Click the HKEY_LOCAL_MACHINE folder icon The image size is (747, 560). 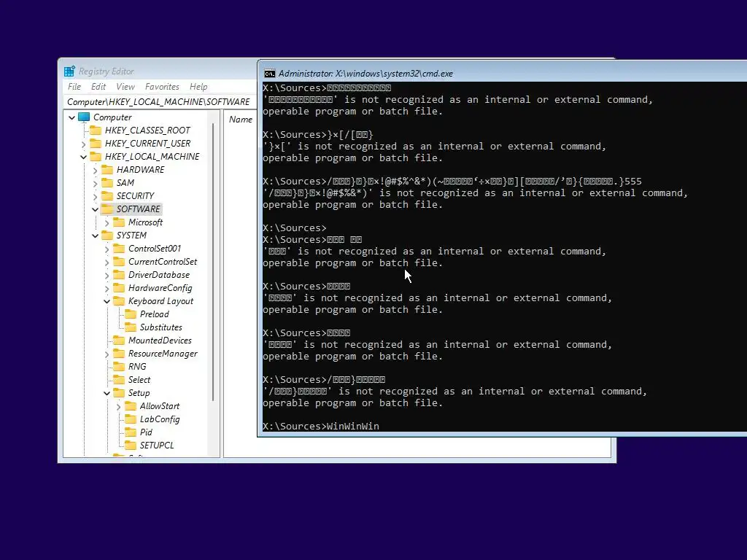96,156
